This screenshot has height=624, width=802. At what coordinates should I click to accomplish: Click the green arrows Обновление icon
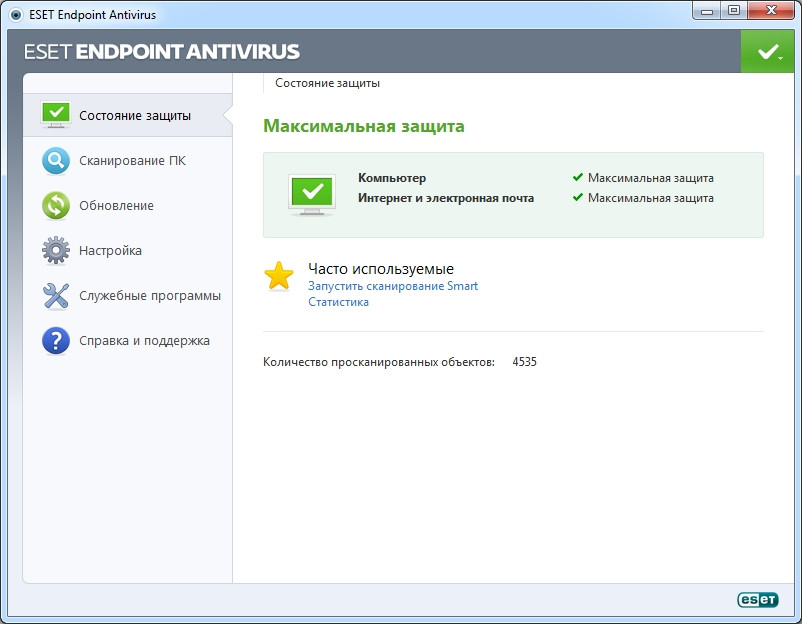(x=56, y=205)
